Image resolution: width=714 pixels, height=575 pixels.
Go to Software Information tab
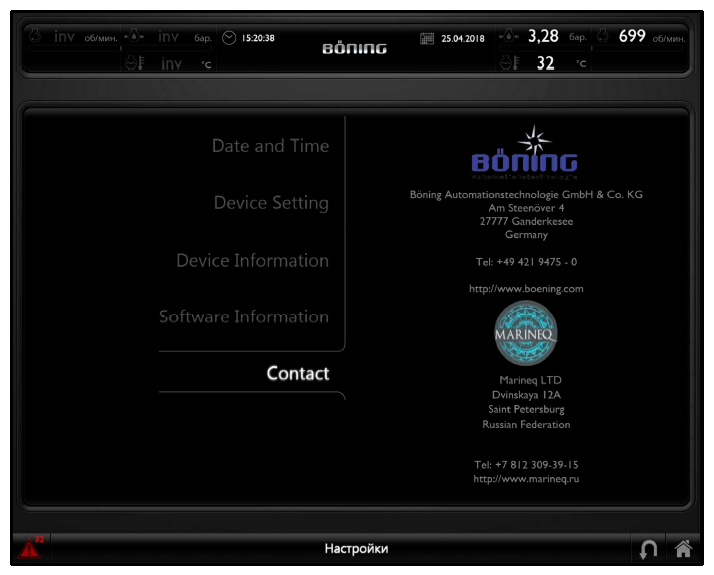coord(244,317)
